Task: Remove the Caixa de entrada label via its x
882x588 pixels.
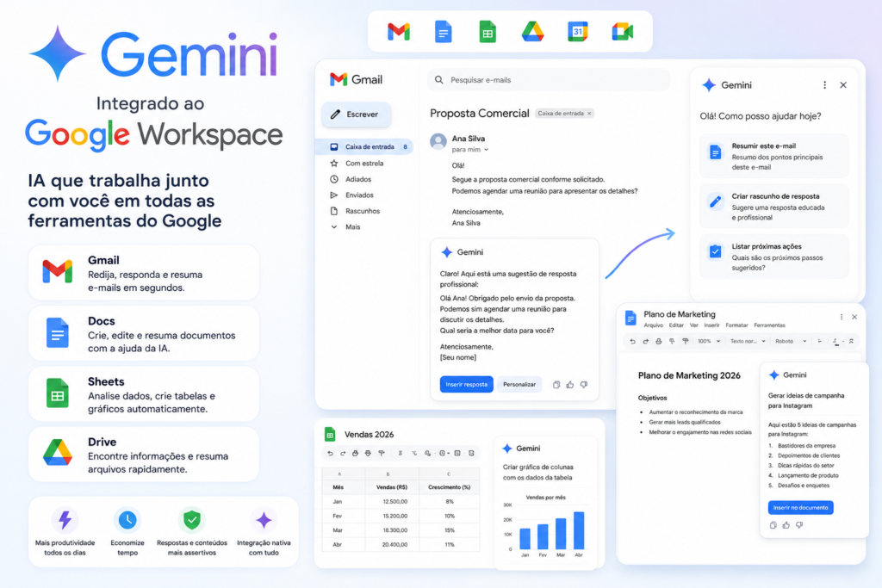Action: 589,114
